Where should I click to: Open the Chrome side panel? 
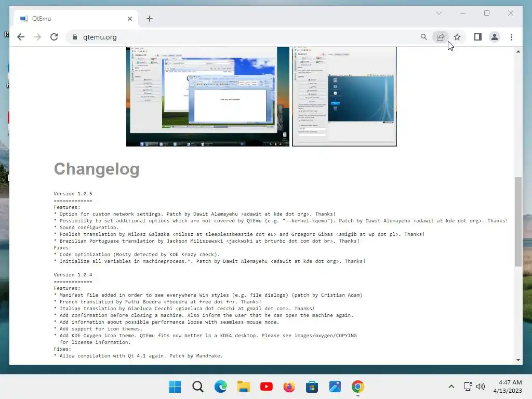pos(478,37)
